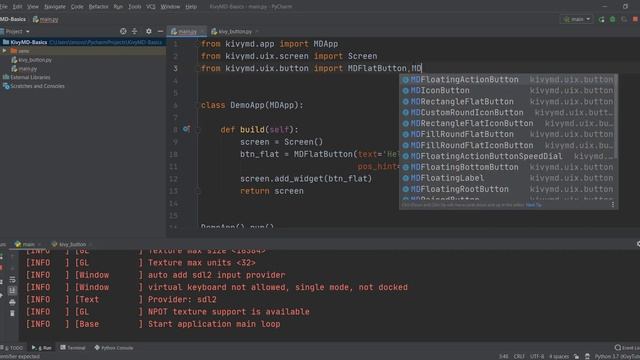Image resolution: width=640 pixels, height=360 pixels.
Task: Click 4 spaces indent setting in status bar
Action: (x=559, y=356)
